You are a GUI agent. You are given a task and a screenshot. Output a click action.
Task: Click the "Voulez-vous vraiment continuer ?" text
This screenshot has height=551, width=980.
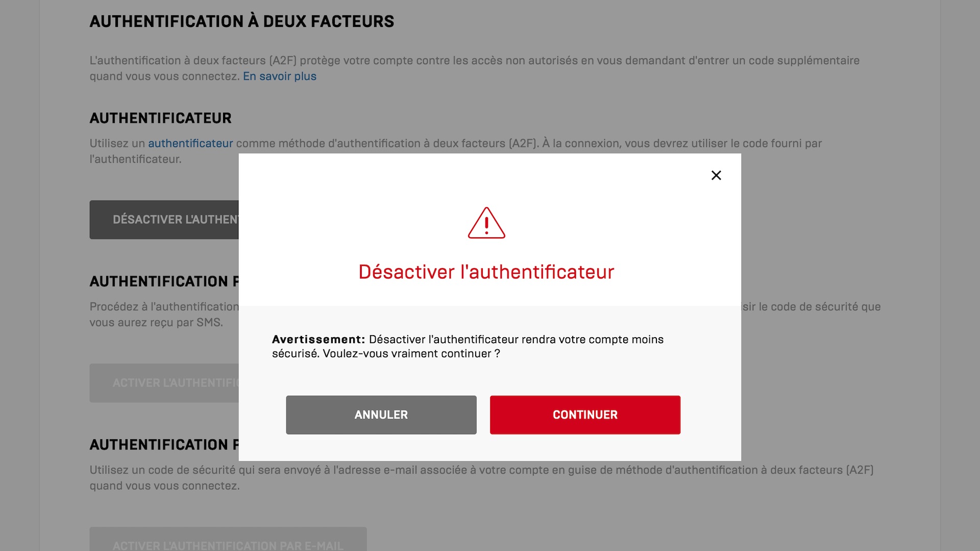coord(411,354)
